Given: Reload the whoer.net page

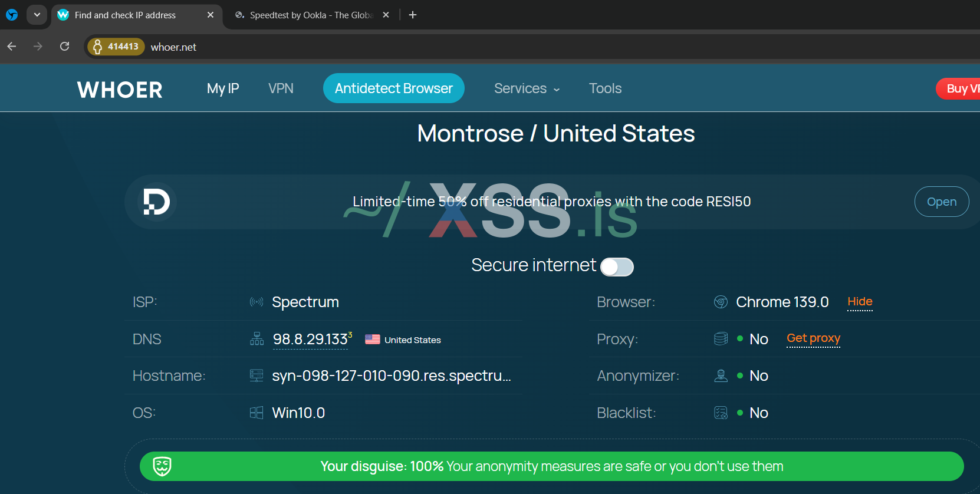Looking at the screenshot, I should (65, 47).
